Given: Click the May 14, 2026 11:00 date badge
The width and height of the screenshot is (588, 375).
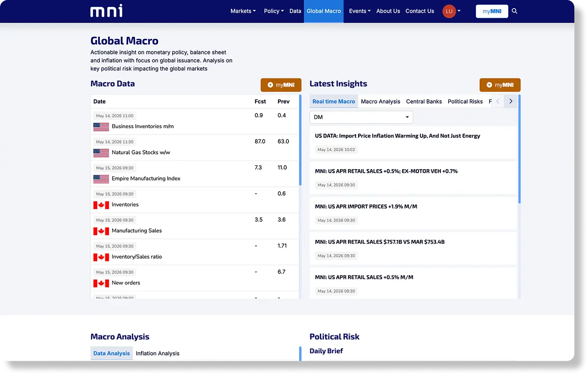Looking at the screenshot, I should click(x=115, y=116).
